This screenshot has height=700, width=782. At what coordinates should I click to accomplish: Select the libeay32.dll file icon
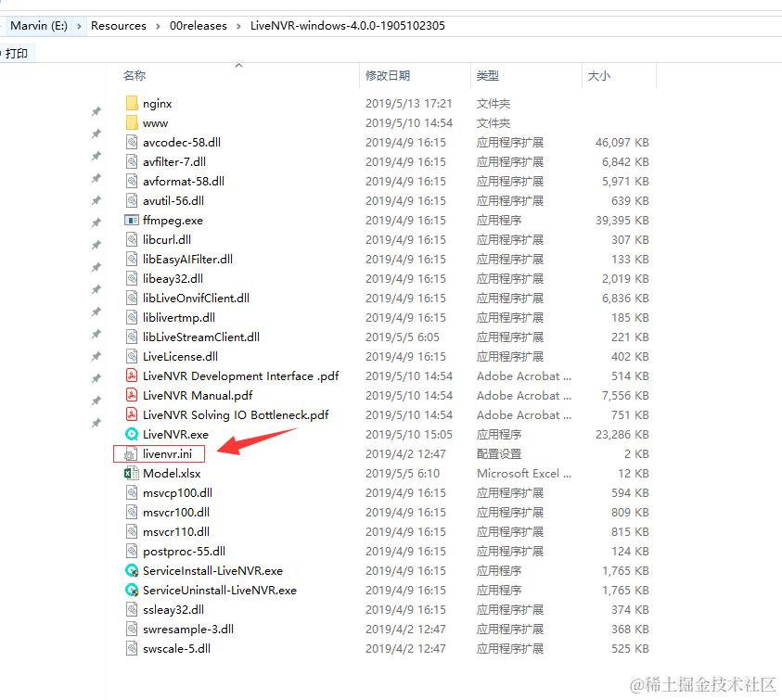point(132,278)
